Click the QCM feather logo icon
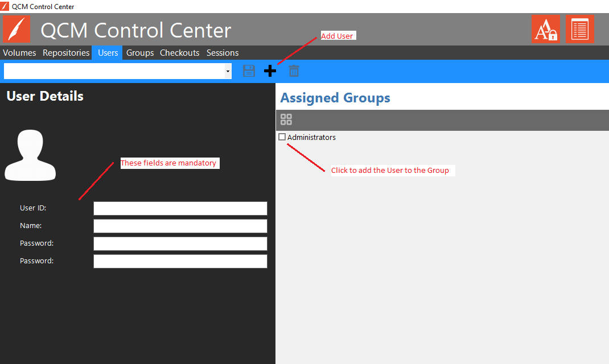 click(17, 30)
